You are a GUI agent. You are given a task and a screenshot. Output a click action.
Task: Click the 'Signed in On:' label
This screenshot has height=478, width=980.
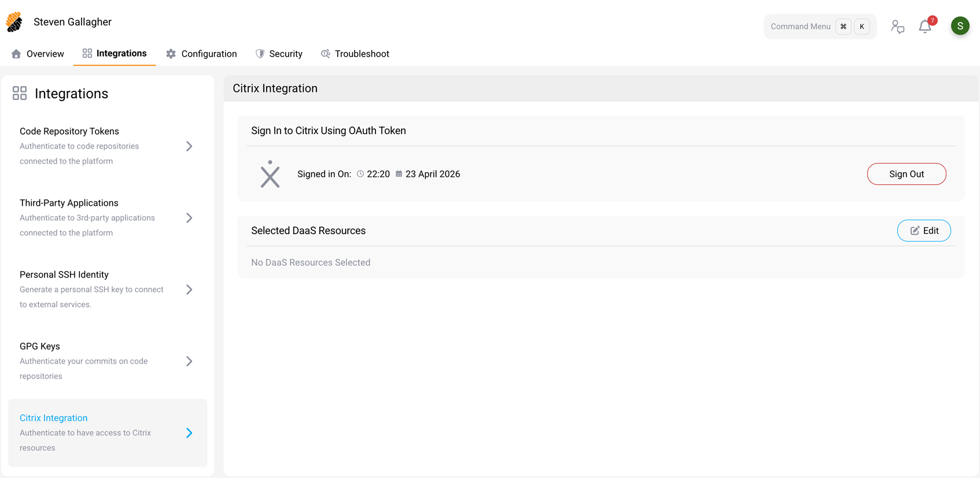tap(324, 174)
